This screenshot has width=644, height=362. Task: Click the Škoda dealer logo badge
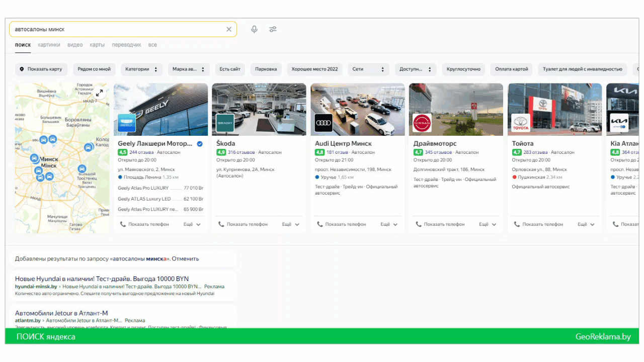225,123
